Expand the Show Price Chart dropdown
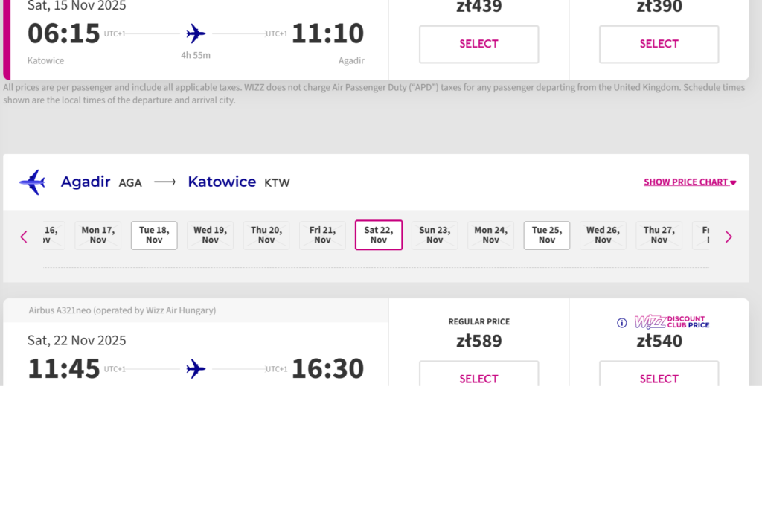 [690, 182]
